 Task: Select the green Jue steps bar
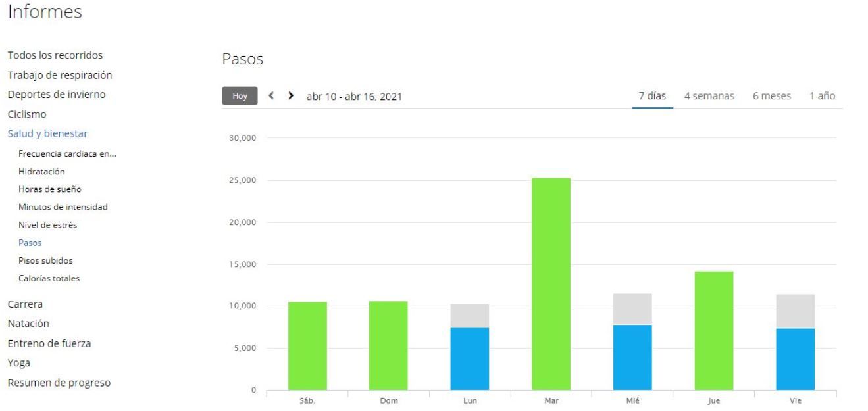714,330
